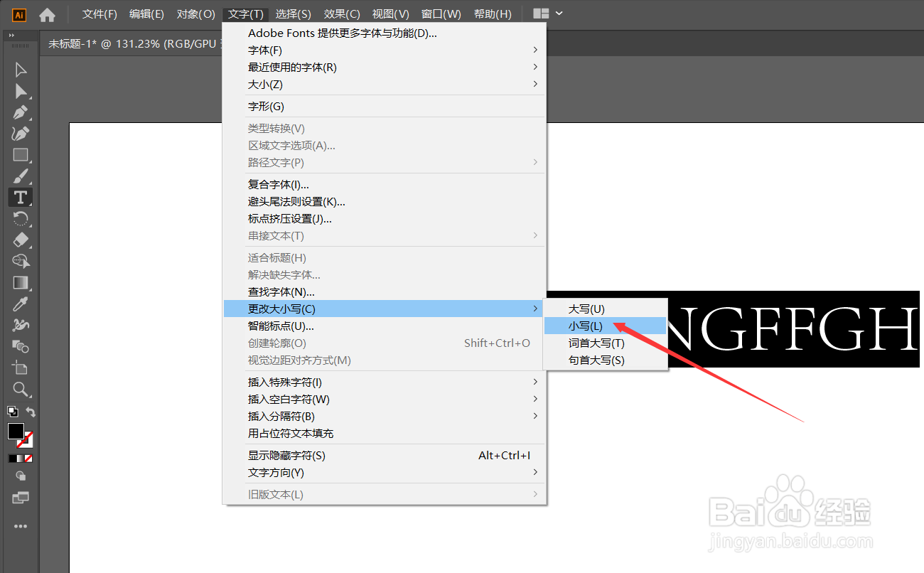
Task: Choose 大写(U) from the submenu
Action: 605,309
